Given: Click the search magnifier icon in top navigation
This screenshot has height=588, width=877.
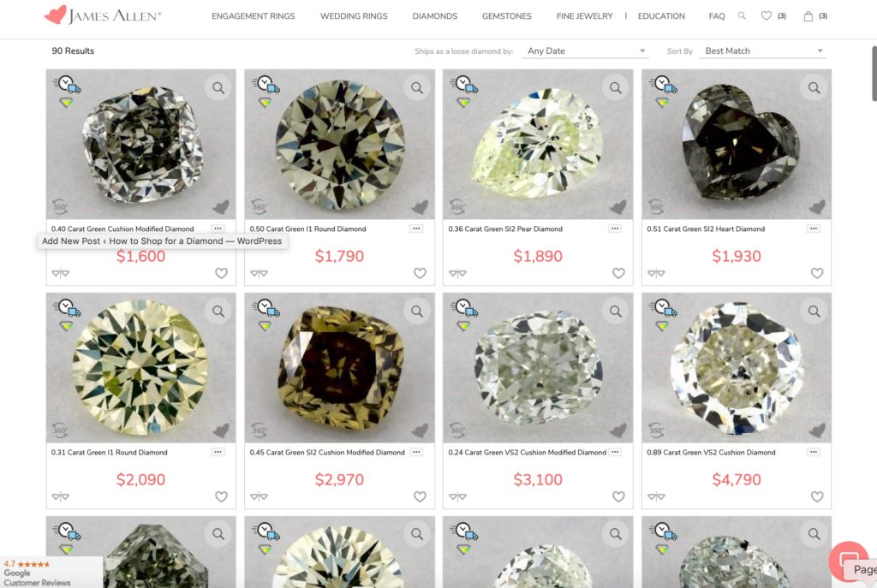Looking at the screenshot, I should [x=742, y=15].
